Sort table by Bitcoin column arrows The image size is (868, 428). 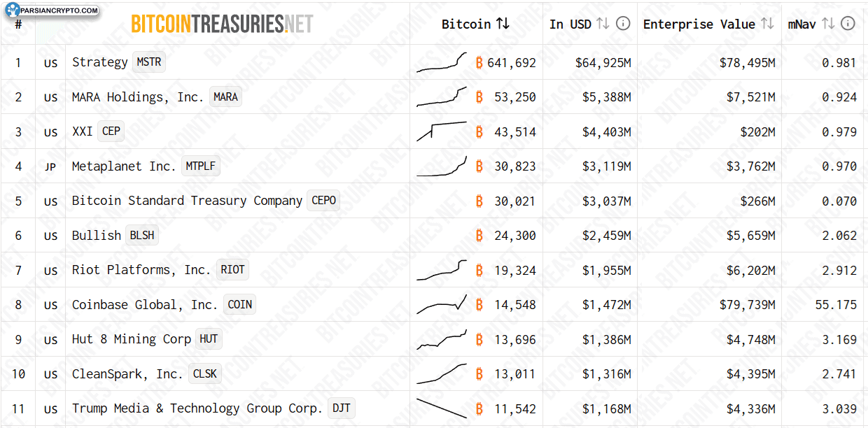[x=503, y=24]
